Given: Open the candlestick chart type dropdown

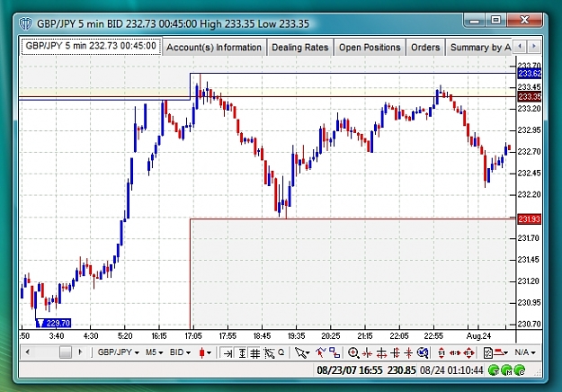Looking at the screenshot, I should [x=205, y=353].
